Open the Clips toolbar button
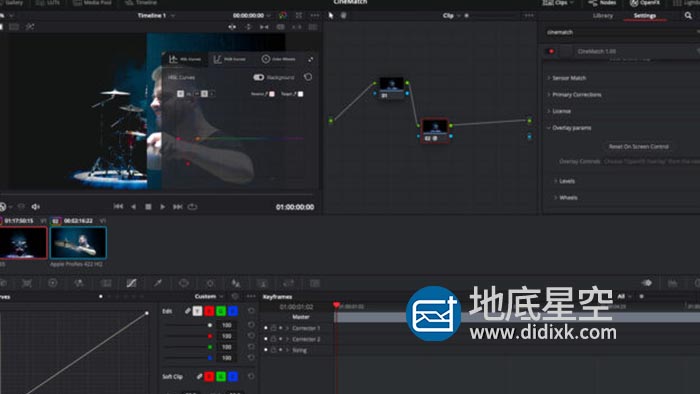700x394 pixels. point(558,3)
